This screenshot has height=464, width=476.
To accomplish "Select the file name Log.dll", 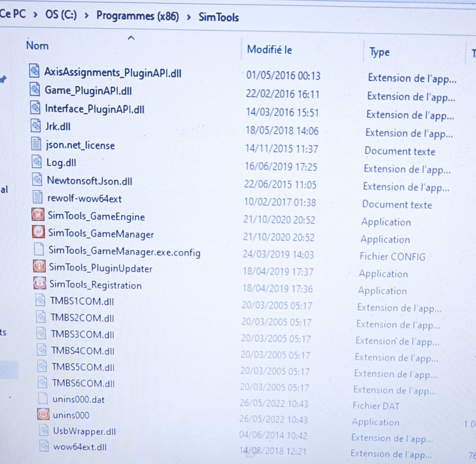I will coord(61,163).
